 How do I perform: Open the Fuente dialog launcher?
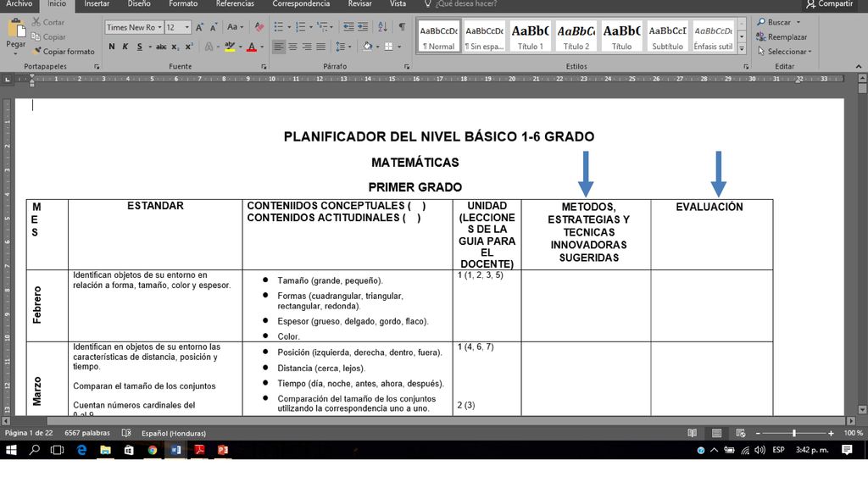click(x=264, y=67)
